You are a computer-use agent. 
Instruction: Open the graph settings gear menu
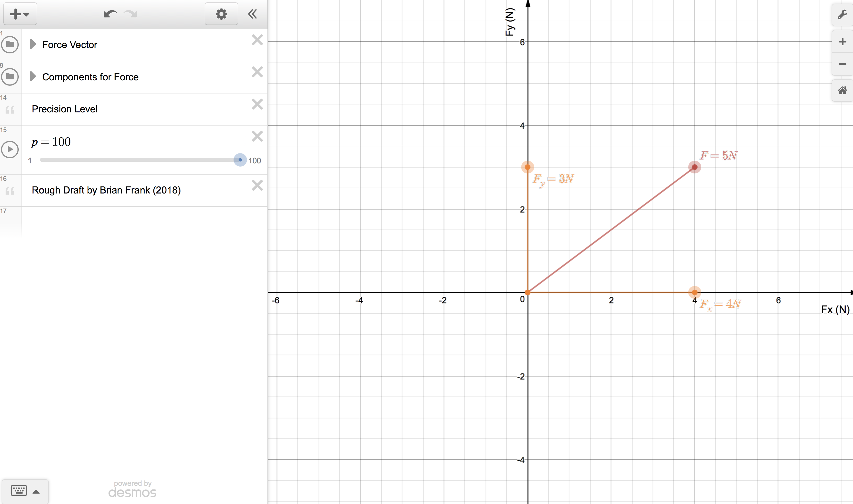point(221,14)
